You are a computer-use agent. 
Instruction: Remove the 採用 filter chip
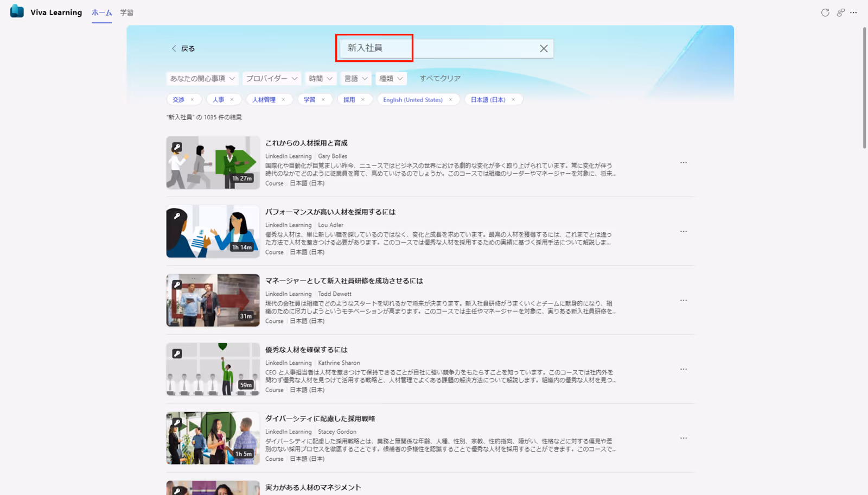tap(363, 100)
